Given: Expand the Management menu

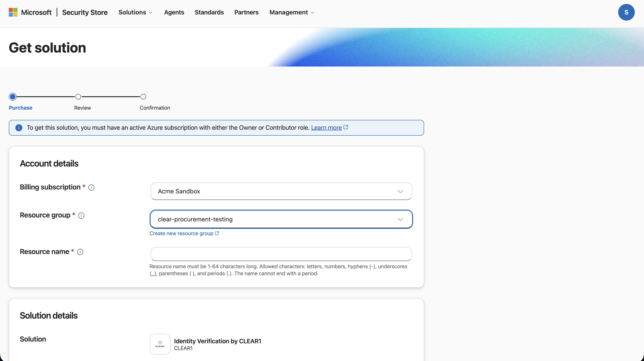Looking at the screenshot, I should [292, 12].
